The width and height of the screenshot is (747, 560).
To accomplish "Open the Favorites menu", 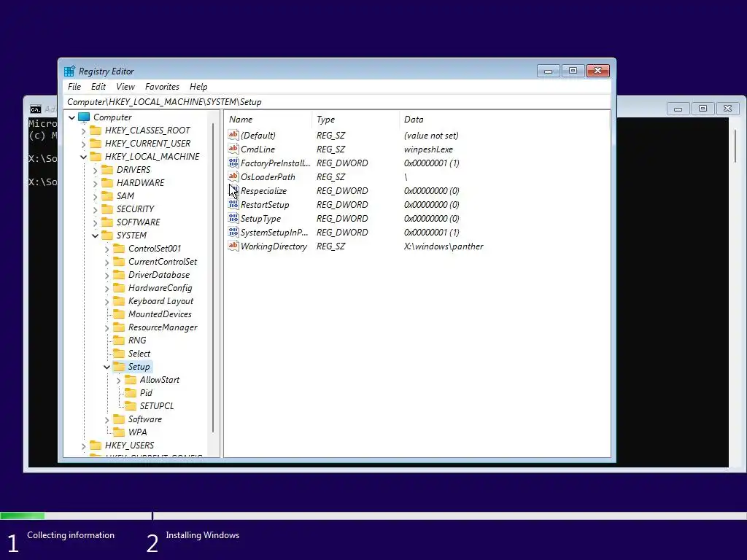I will (x=162, y=87).
